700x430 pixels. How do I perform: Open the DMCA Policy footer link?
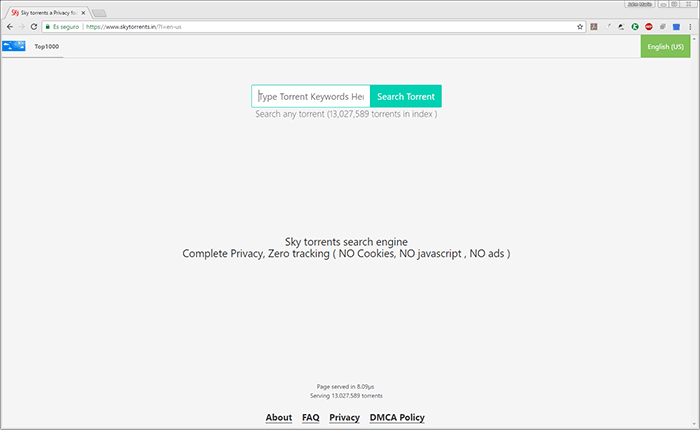(397, 417)
